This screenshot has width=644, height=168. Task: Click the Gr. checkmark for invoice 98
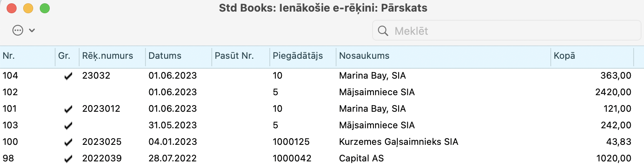68,158
